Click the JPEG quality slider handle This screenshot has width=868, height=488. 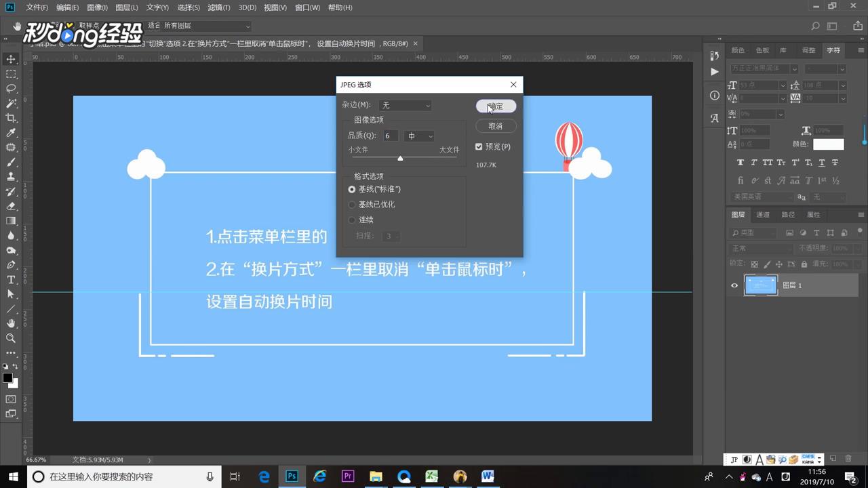pos(400,158)
